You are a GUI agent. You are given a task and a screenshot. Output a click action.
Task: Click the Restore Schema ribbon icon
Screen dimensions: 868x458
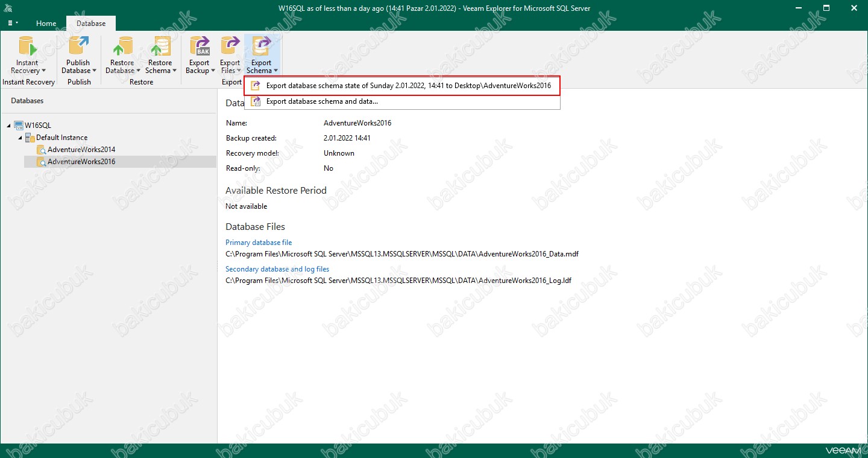[x=160, y=46]
